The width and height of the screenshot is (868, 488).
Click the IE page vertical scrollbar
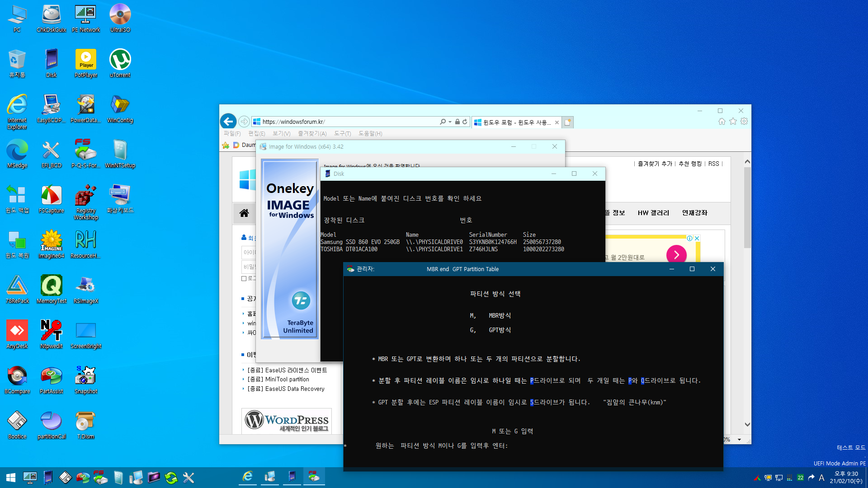747,208
